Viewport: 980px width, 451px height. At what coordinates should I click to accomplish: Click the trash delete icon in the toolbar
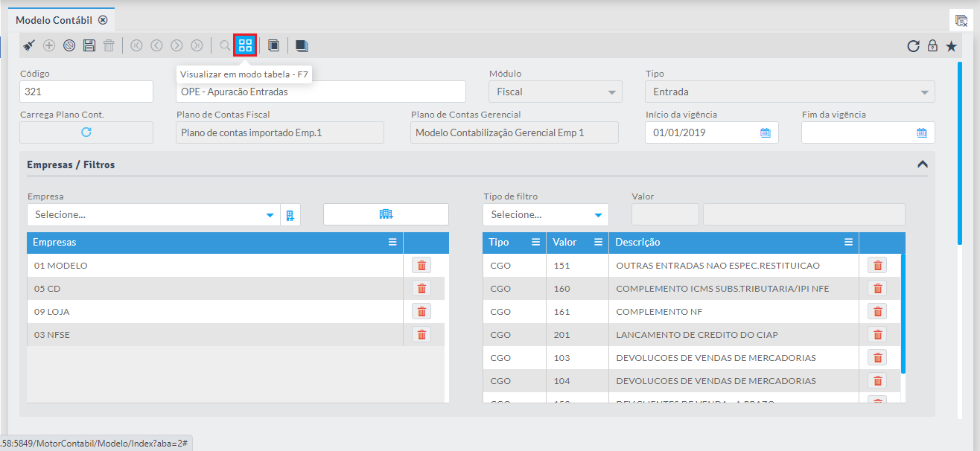pos(109,45)
